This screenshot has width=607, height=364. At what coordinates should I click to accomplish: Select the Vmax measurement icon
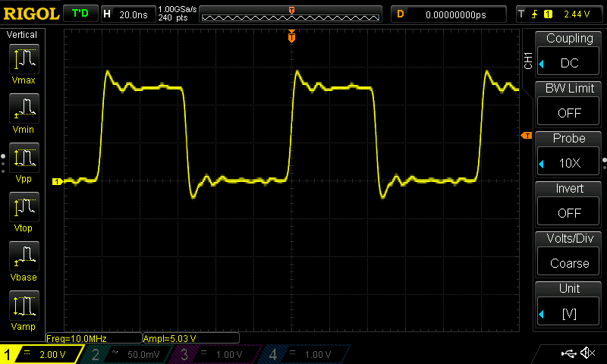pos(24,59)
